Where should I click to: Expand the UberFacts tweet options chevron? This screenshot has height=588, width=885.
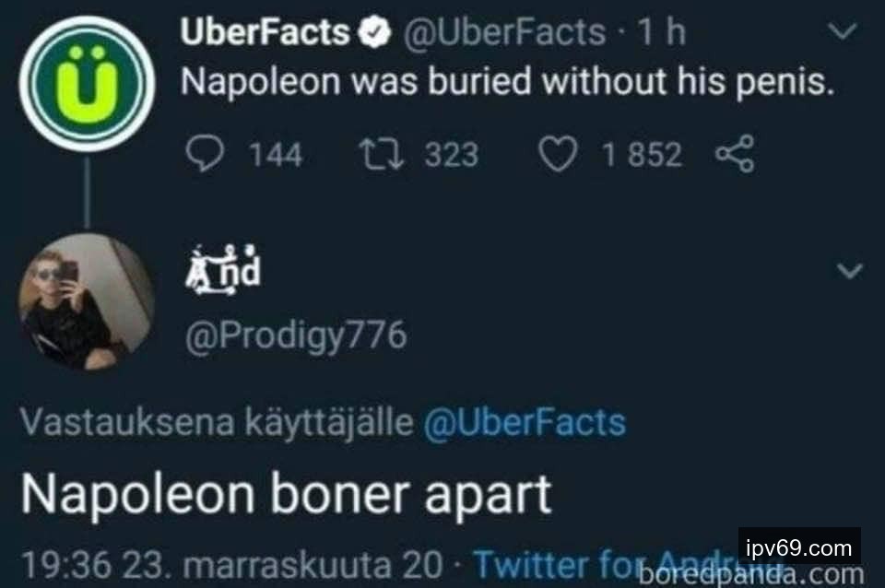pos(842,33)
